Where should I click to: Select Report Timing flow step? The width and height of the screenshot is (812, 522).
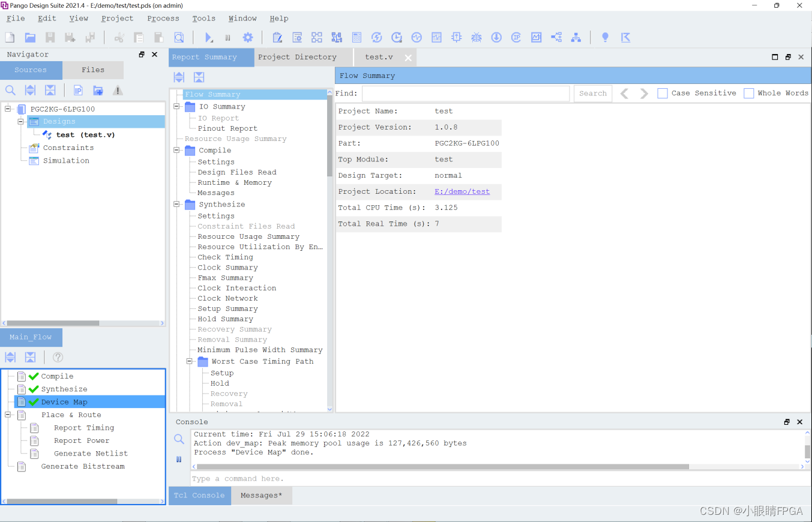(x=84, y=428)
